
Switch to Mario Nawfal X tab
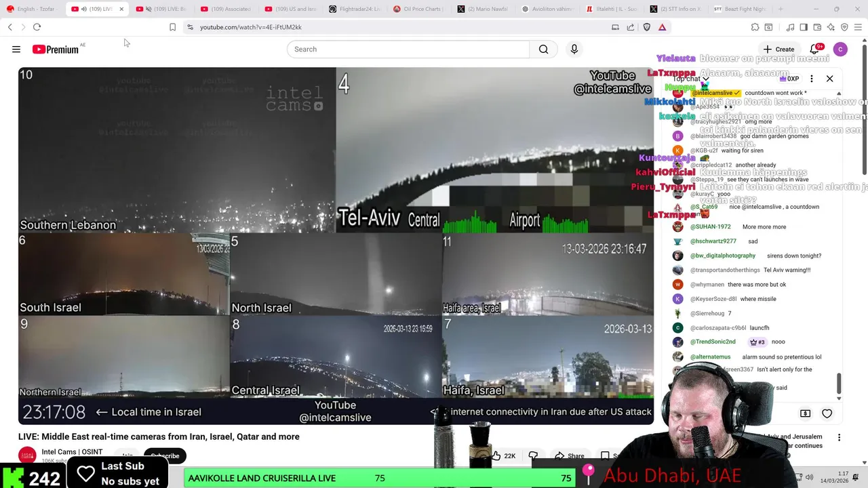[484, 9]
